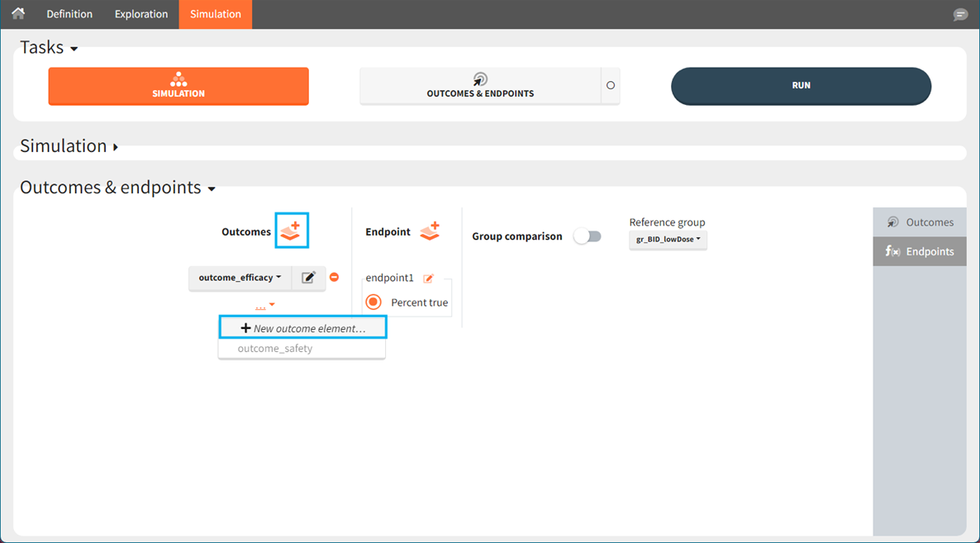
Task: Open the outcome_efficacy dropdown
Action: 240,278
